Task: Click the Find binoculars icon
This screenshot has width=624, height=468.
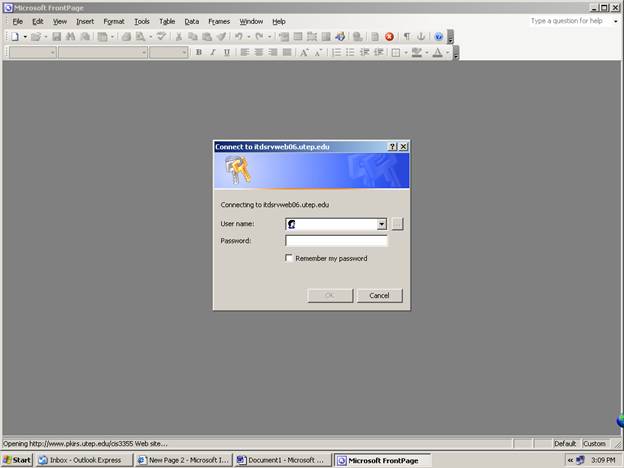Action: point(71,37)
